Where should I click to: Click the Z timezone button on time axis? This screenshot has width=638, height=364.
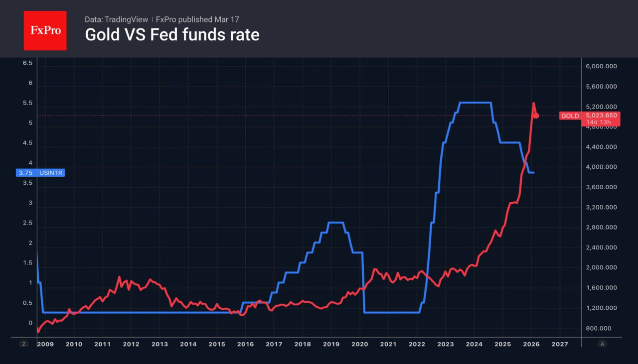(x=23, y=344)
